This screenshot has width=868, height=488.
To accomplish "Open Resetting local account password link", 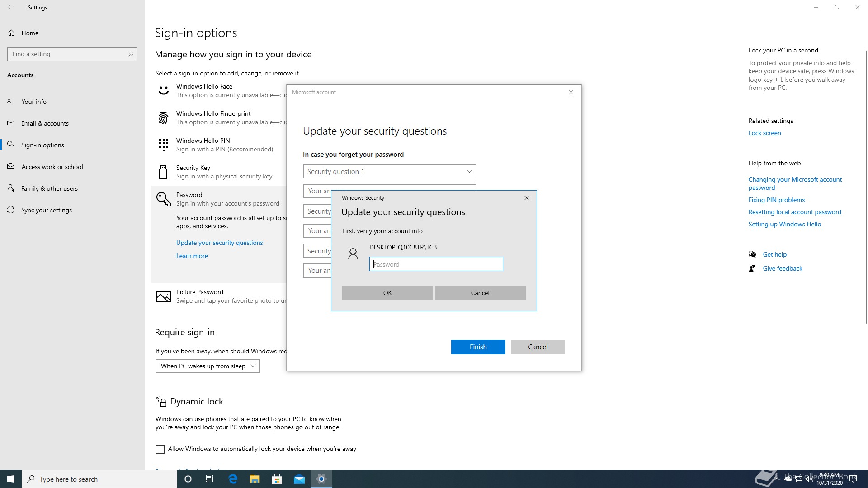I will click(x=795, y=212).
